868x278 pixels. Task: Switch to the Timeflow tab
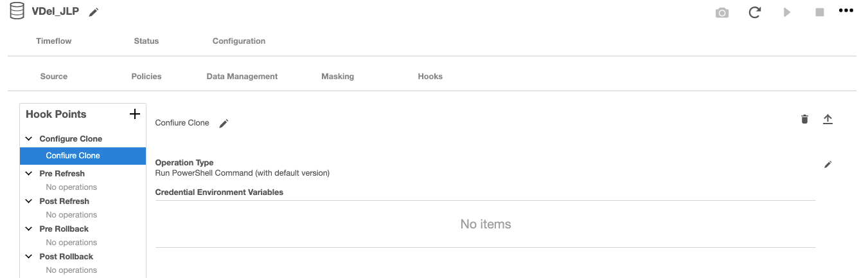54,41
